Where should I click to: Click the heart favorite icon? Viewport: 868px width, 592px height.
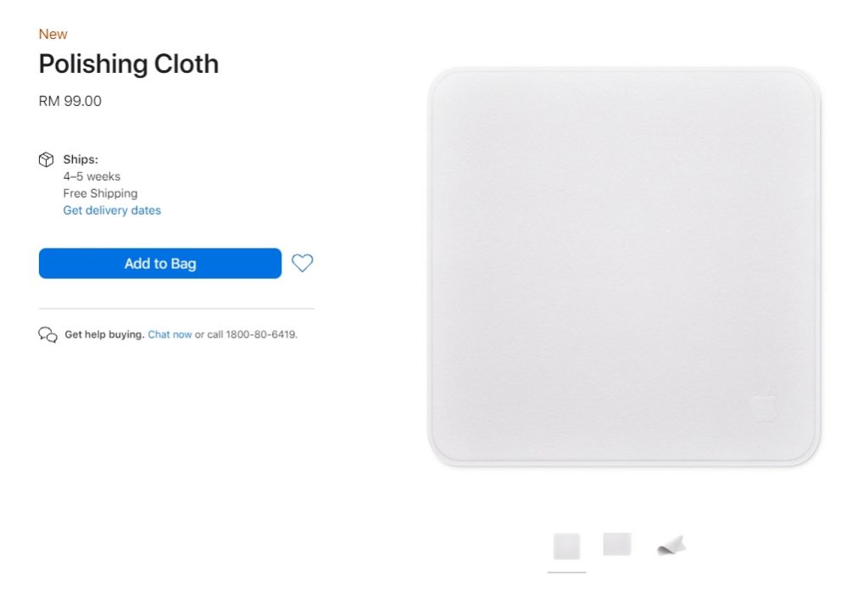pyautogui.click(x=303, y=263)
